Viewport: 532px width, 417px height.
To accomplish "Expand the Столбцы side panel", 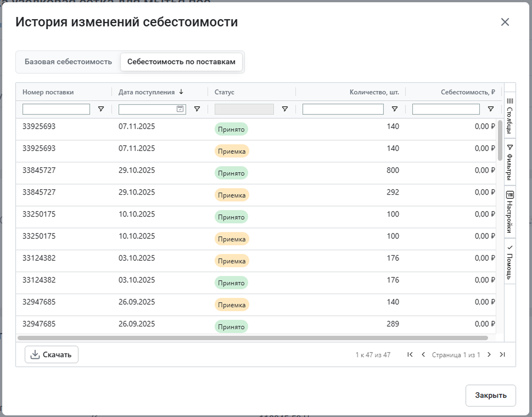I will tap(510, 116).
